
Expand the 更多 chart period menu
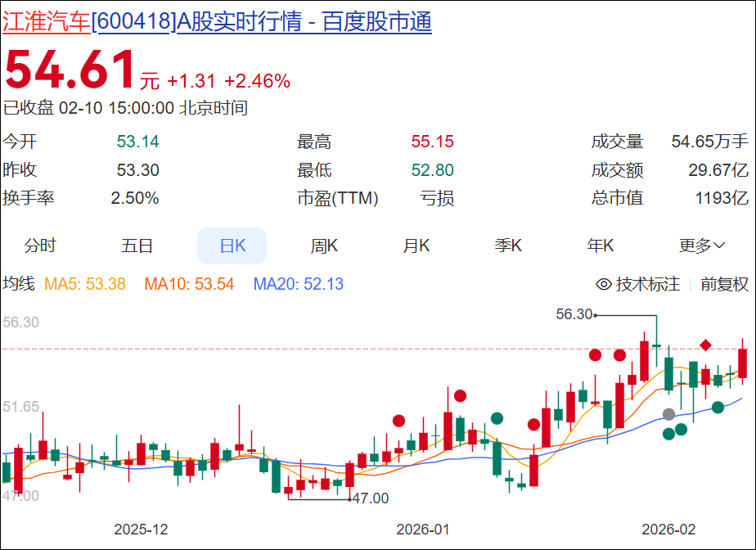click(701, 246)
